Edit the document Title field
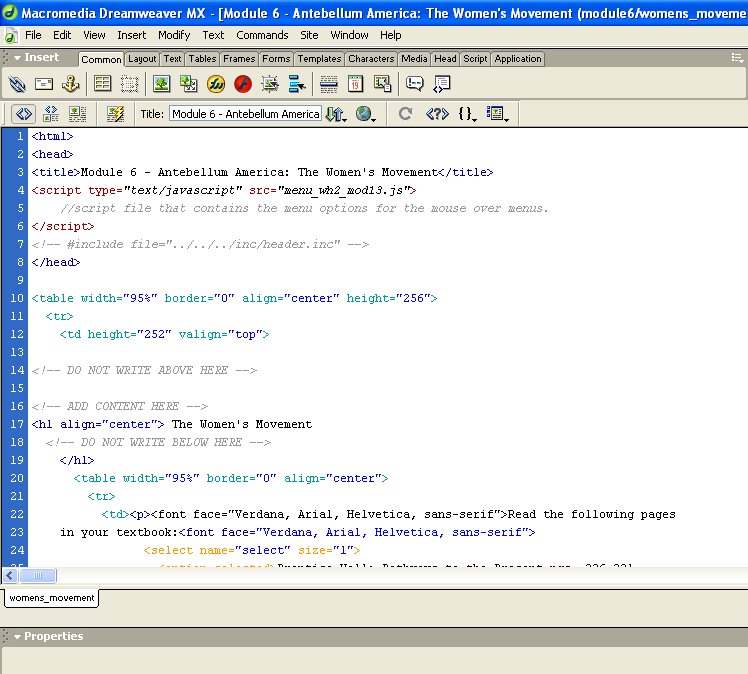This screenshot has height=674, width=748. pyautogui.click(x=245, y=114)
